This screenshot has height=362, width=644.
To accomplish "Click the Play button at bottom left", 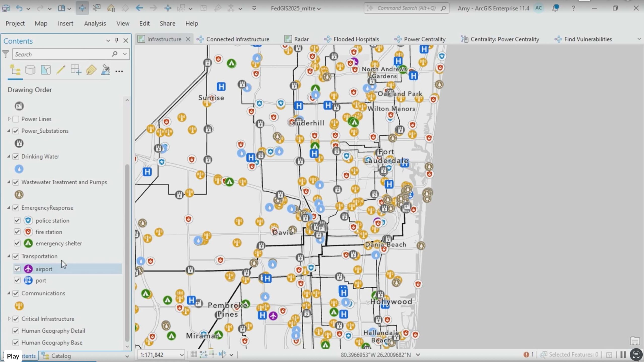I will point(13,356).
